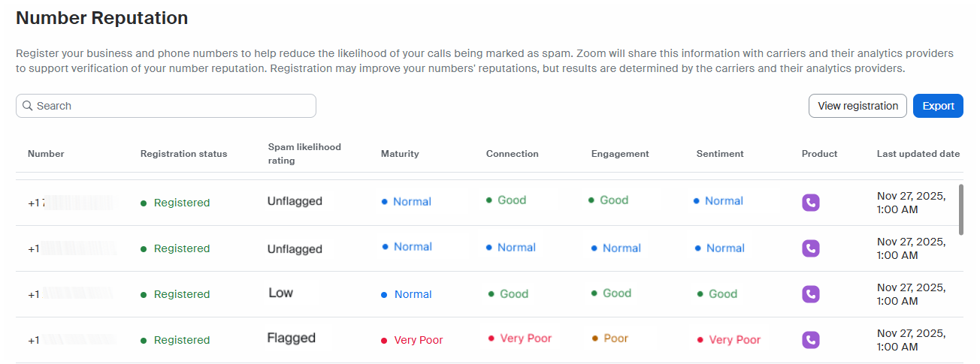The width and height of the screenshot is (980, 364).
Task: Click the Last updated date column header
Action: (918, 154)
